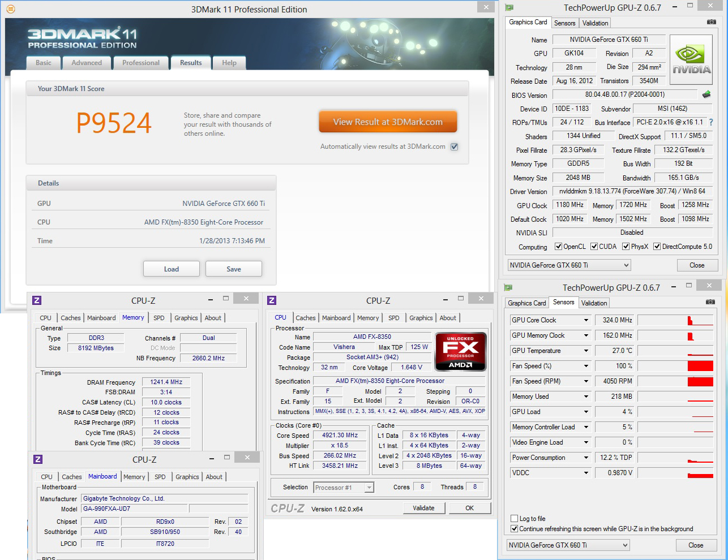Click the purple Z icon of the CPU-Z Mainboard window
Screen dimensions: 728x560
[38, 459]
